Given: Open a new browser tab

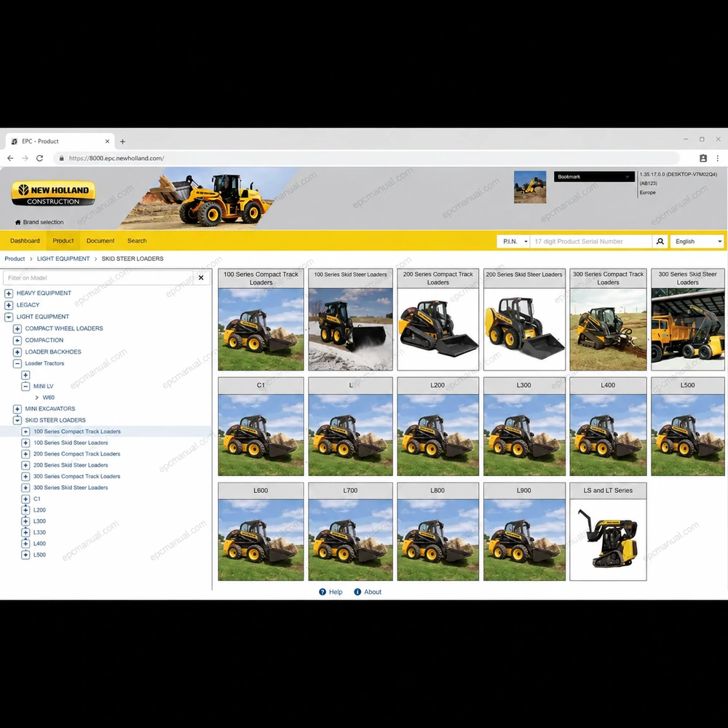Looking at the screenshot, I should (x=122, y=142).
